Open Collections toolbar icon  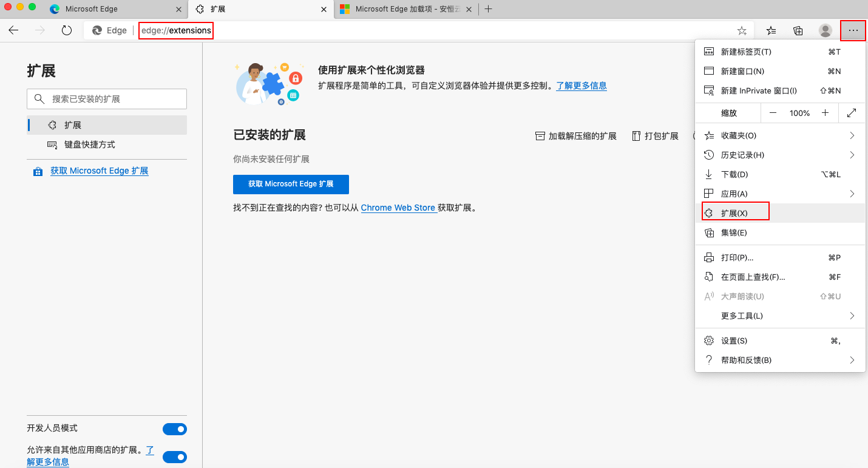click(x=798, y=30)
